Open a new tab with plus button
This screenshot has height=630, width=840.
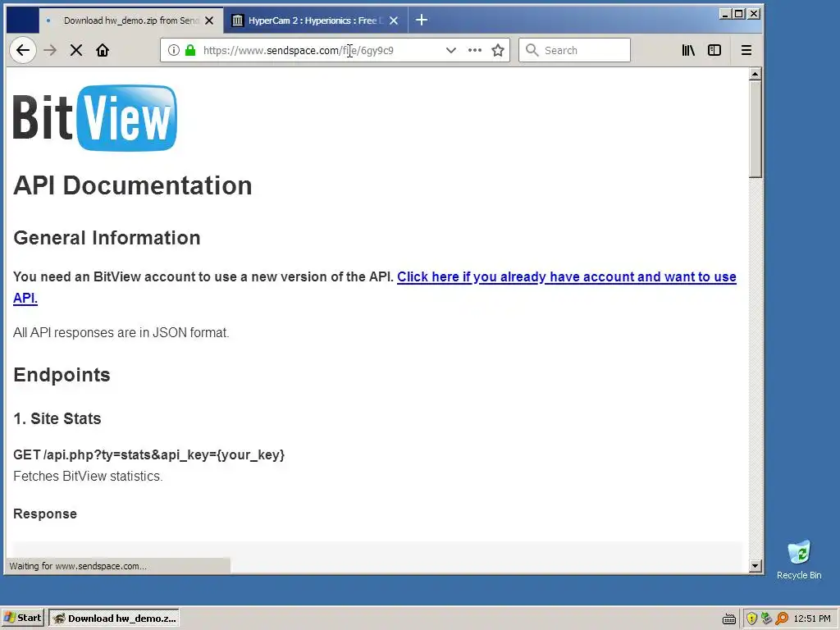click(422, 21)
